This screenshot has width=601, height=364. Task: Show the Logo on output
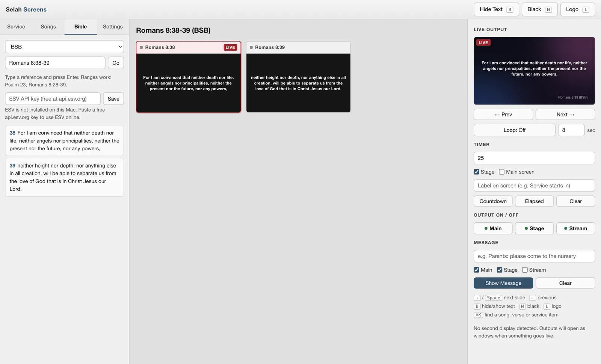577,9
